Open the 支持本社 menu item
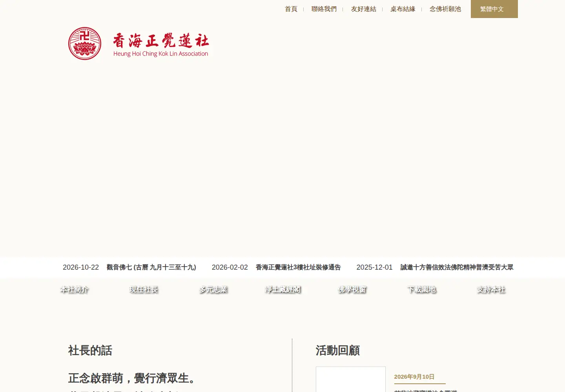The image size is (565, 392). pyautogui.click(x=491, y=290)
